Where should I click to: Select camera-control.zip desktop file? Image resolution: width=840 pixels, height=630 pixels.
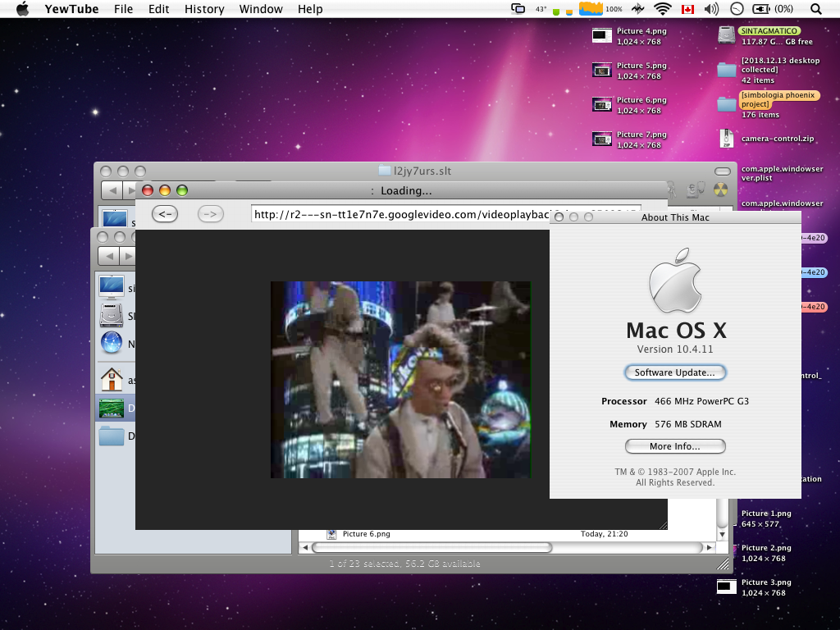click(x=727, y=138)
